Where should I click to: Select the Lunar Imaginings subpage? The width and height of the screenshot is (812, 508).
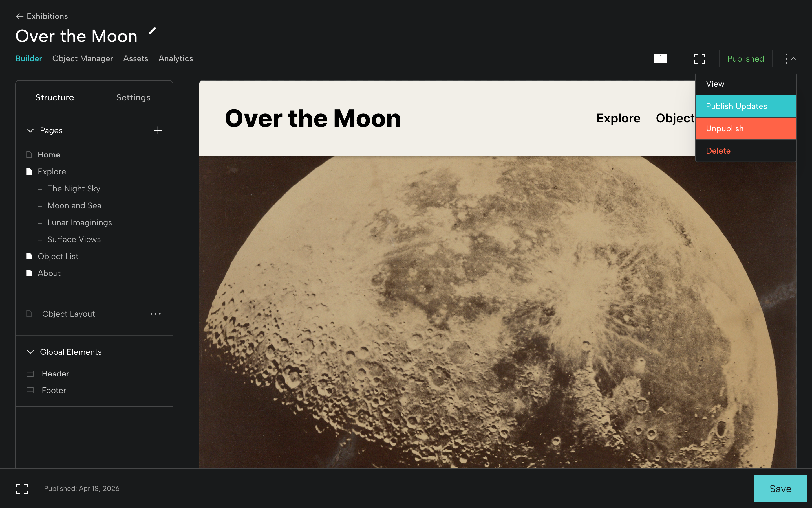coord(80,222)
